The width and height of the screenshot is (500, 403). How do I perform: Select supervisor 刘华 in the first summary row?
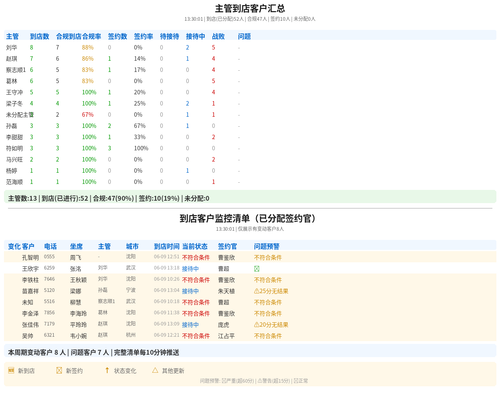pos(11,48)
